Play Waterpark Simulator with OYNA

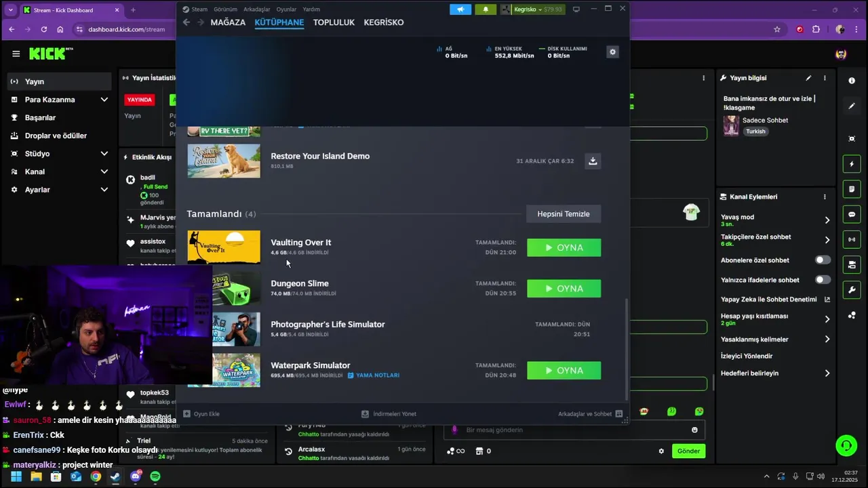point(564,371)
